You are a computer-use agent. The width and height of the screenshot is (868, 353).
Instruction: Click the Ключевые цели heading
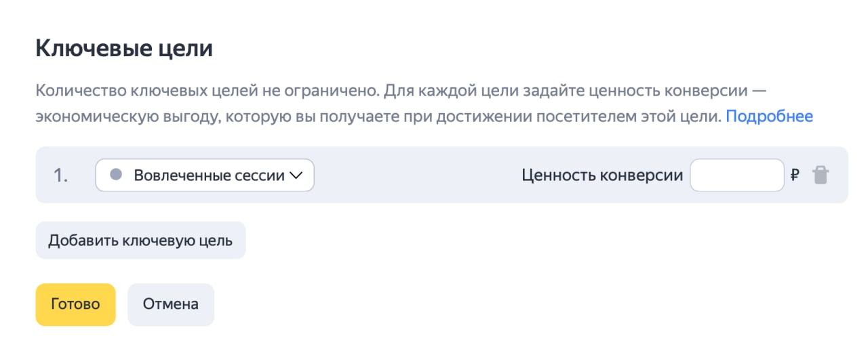[124, 49]
